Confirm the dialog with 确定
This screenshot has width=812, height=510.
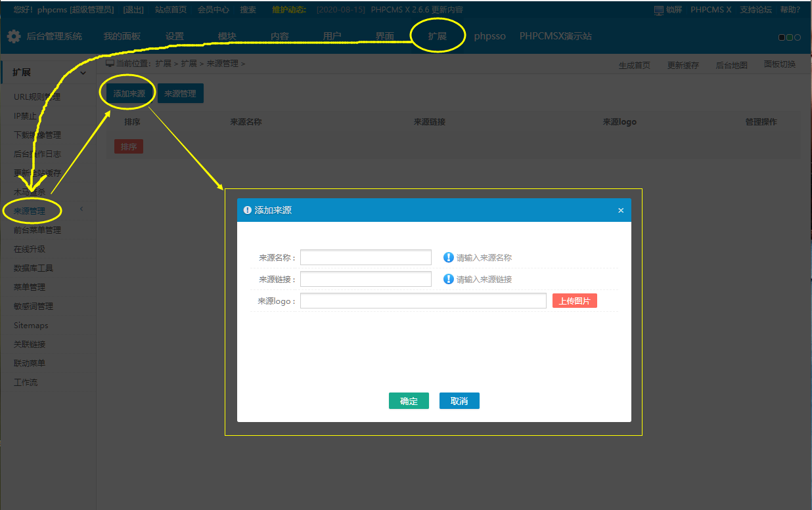409,401
